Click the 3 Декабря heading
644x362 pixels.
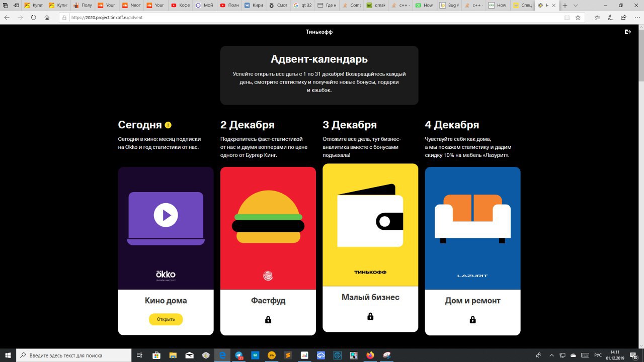click(350, 125)
